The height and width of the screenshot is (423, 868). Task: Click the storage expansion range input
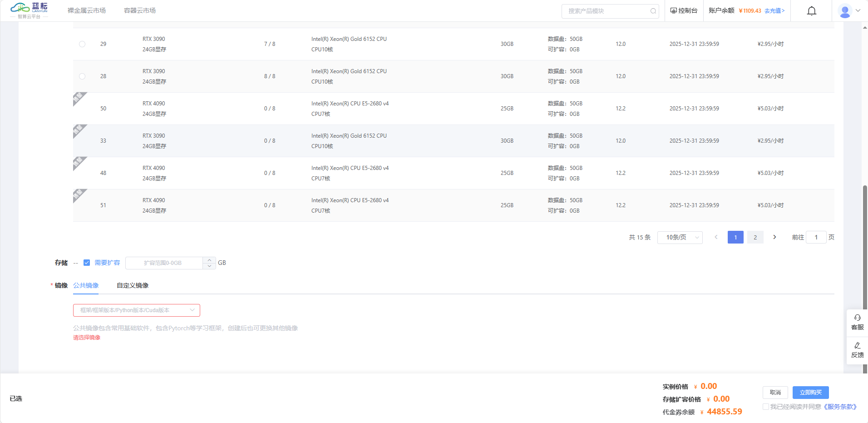(x=164, y=263)
